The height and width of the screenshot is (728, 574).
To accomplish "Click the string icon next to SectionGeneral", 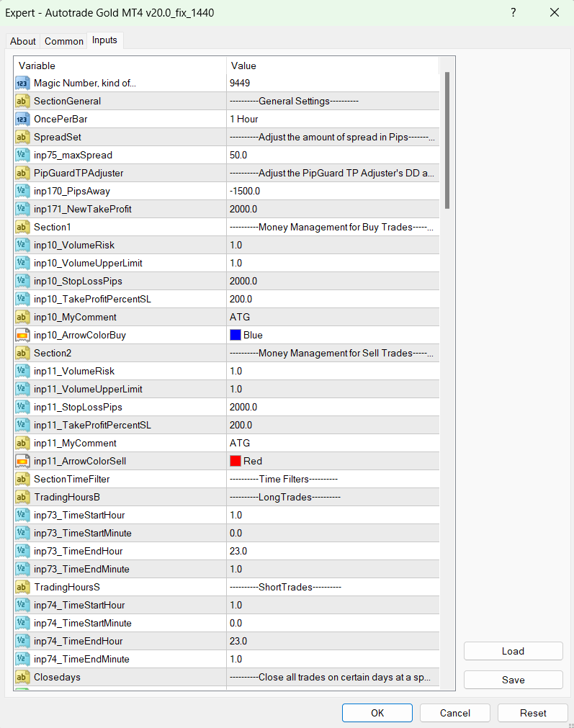I will pos(22,102).
